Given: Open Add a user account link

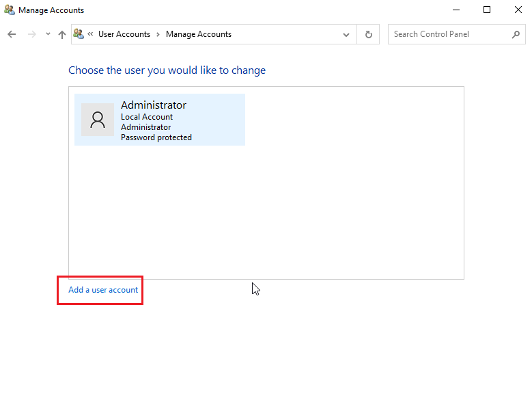Looking at the screenshot, I should point(103,290).
